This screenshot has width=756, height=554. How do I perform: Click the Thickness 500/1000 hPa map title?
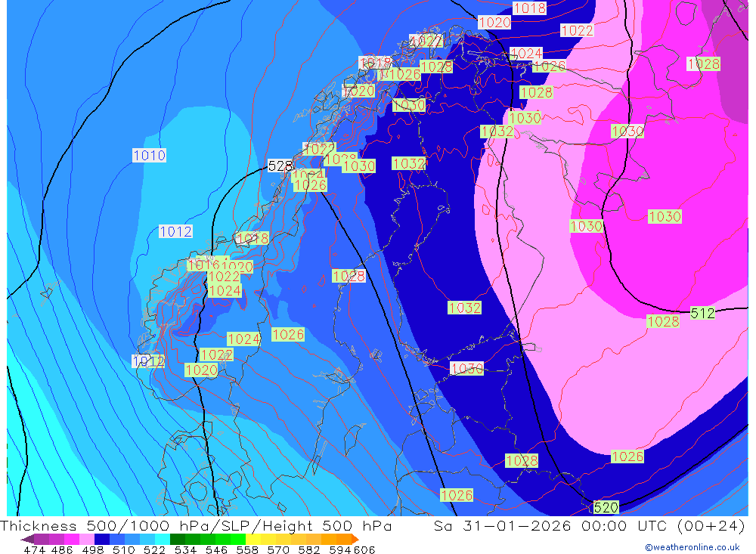(195, 525)
